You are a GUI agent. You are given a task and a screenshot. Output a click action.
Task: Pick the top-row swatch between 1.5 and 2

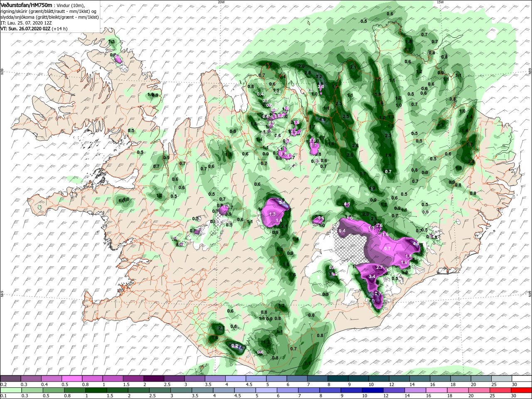[133, 379]
